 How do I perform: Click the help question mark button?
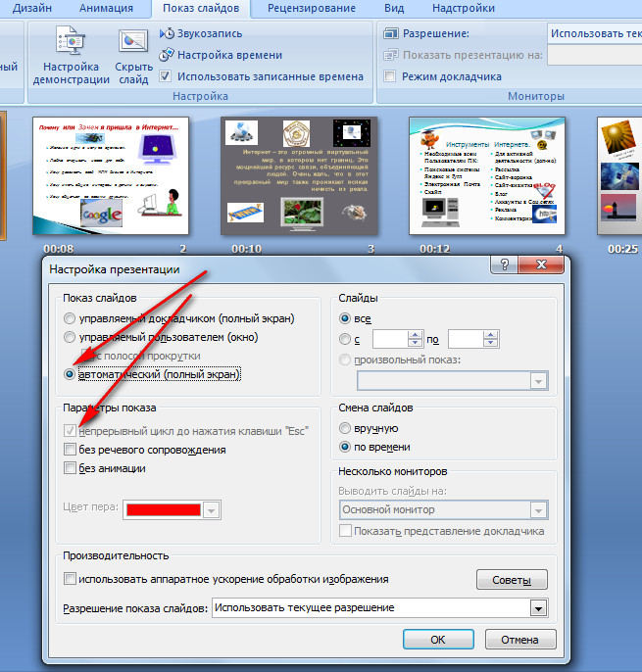pos(505,264)
